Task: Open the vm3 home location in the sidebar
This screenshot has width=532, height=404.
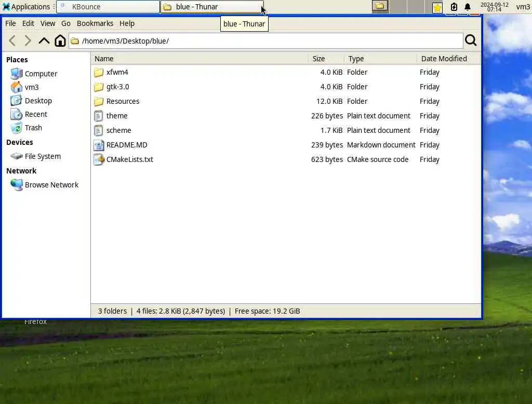Action: pyautogui.click(x=24, y=87)
